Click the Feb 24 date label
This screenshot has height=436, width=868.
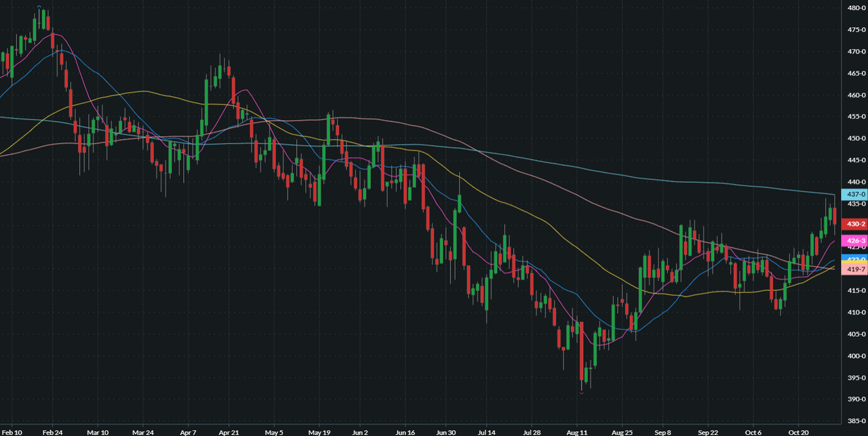(x=54, y=431)
